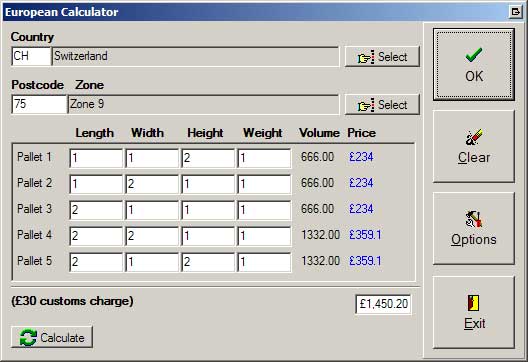Click Pallet 5 price £359.1
528x362 pixels.
(x=365, y=261)
